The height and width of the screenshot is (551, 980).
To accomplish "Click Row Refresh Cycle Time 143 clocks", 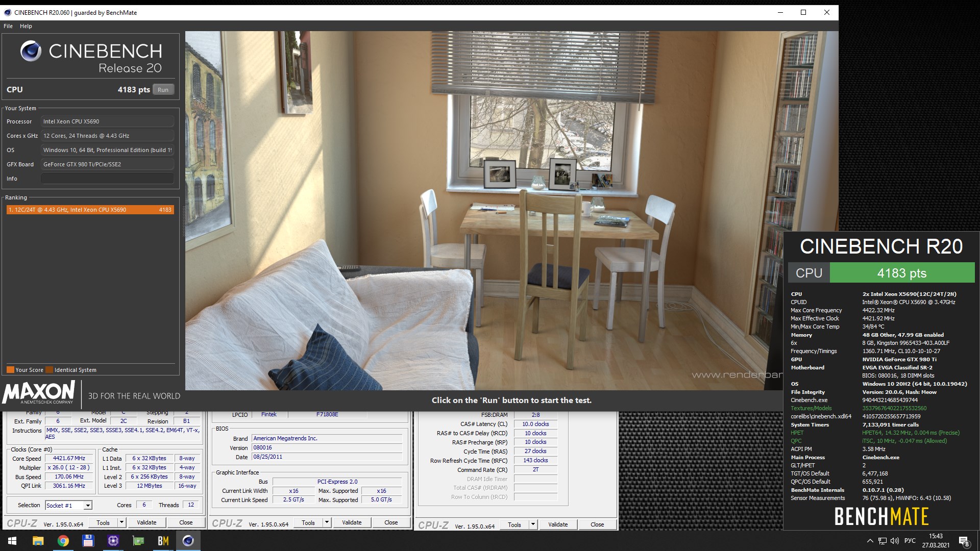I will (535, 461).
